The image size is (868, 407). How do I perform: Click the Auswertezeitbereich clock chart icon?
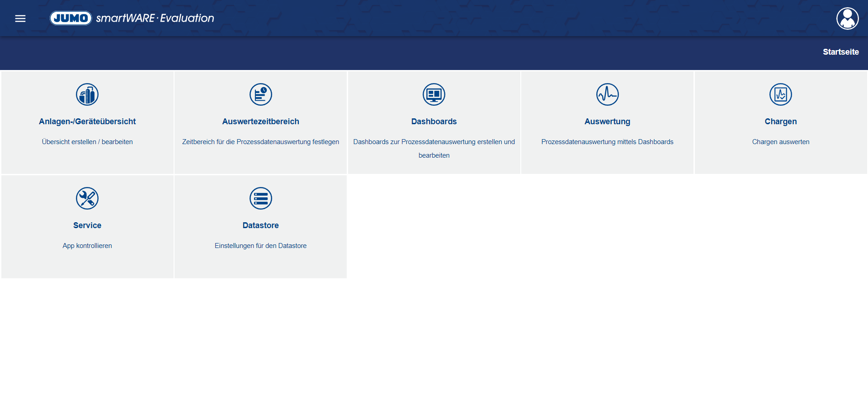coord(261,94)
